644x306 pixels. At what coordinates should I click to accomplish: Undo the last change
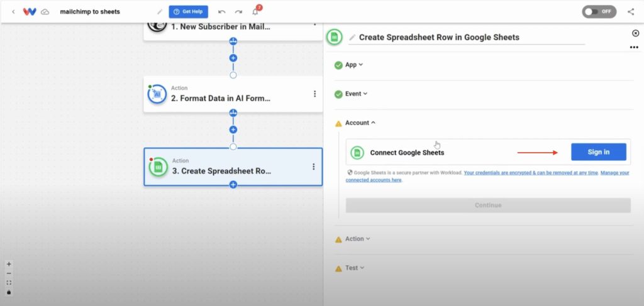(x=222, y=12)
